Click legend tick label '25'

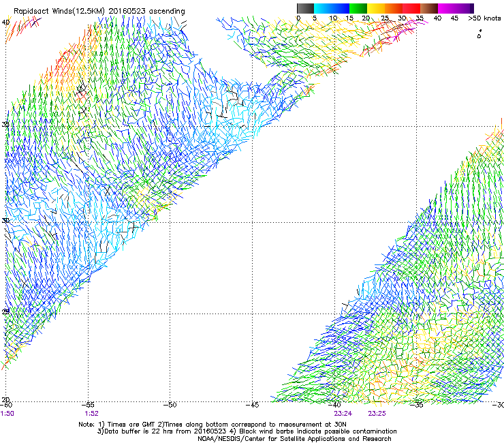tap(385, 18)
